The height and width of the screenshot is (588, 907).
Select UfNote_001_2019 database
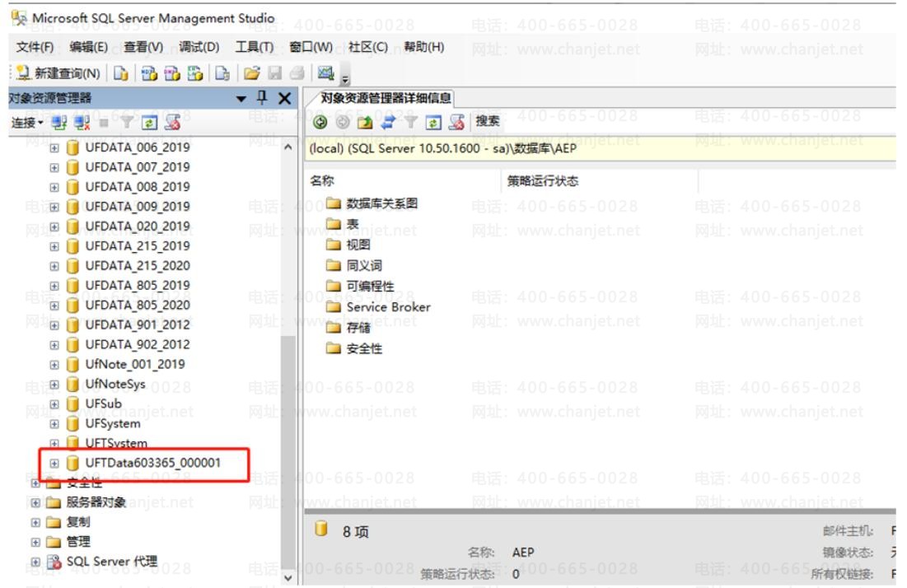135,364
